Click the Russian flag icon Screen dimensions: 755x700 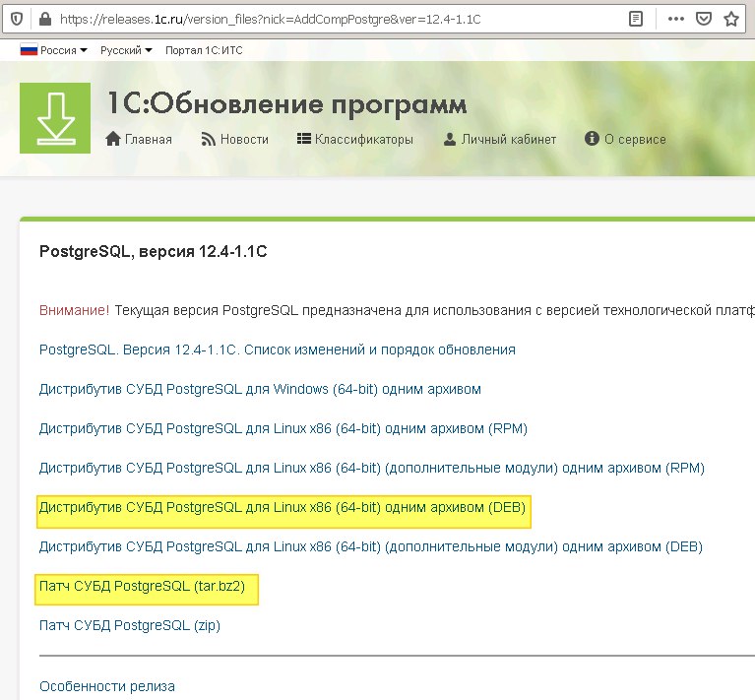coord(29,49)
